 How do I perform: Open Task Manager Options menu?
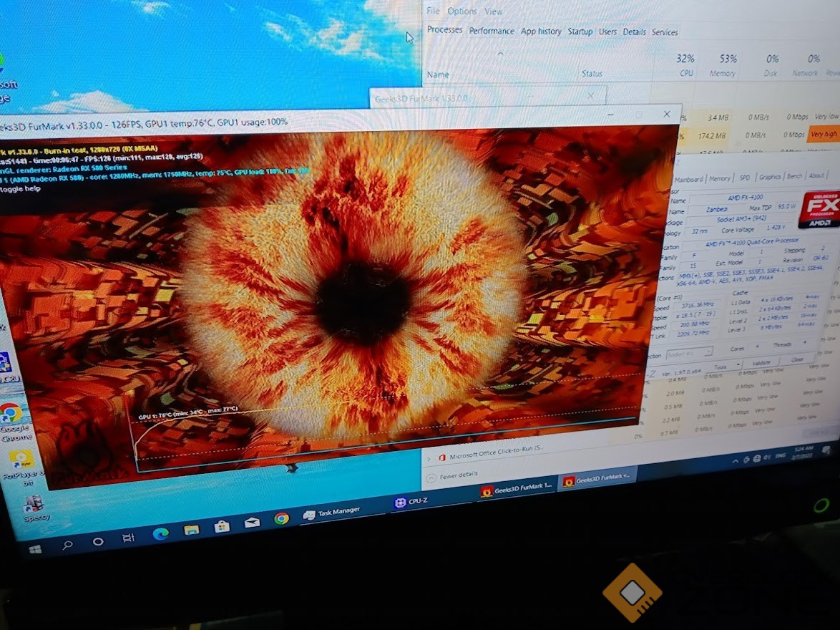click(461, 11)
